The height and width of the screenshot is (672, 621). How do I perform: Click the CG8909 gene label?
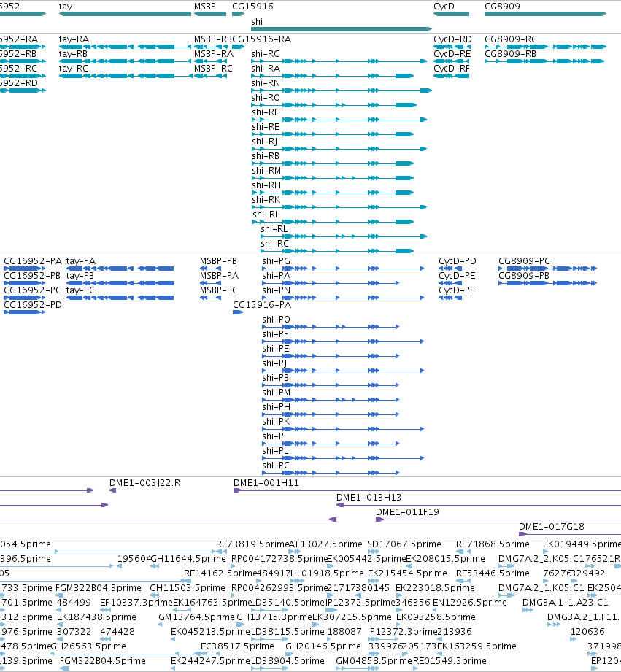[x=502, y=7]
